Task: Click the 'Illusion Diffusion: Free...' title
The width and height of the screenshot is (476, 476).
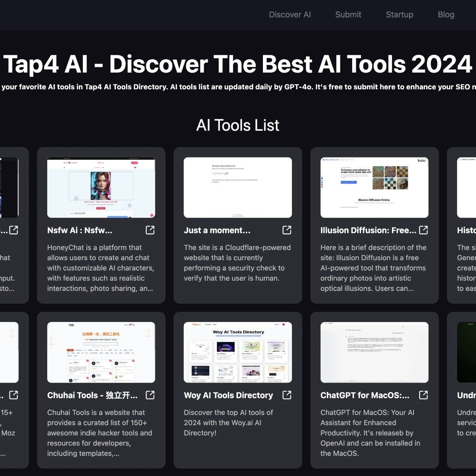Action: click(369, 230)
